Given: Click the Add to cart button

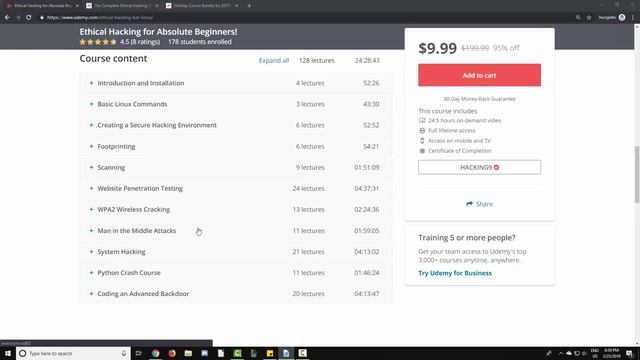Looking at the screenshot, I should (479, 75).
